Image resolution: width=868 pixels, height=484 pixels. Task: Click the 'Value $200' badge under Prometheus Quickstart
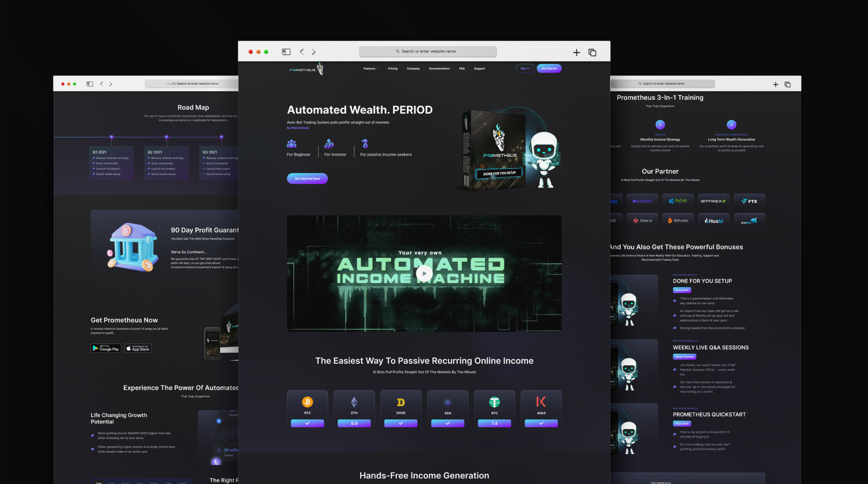[x=682, y=424]
